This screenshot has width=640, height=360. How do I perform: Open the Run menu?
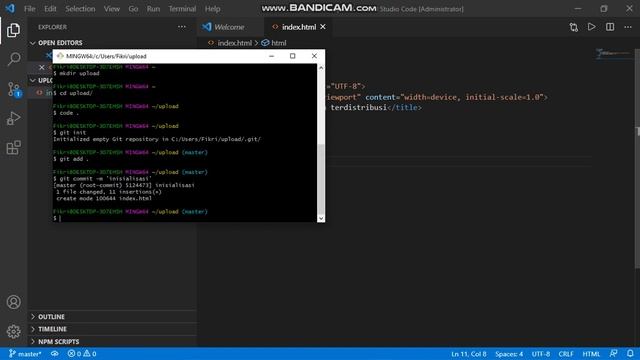[x=153, y=9]
